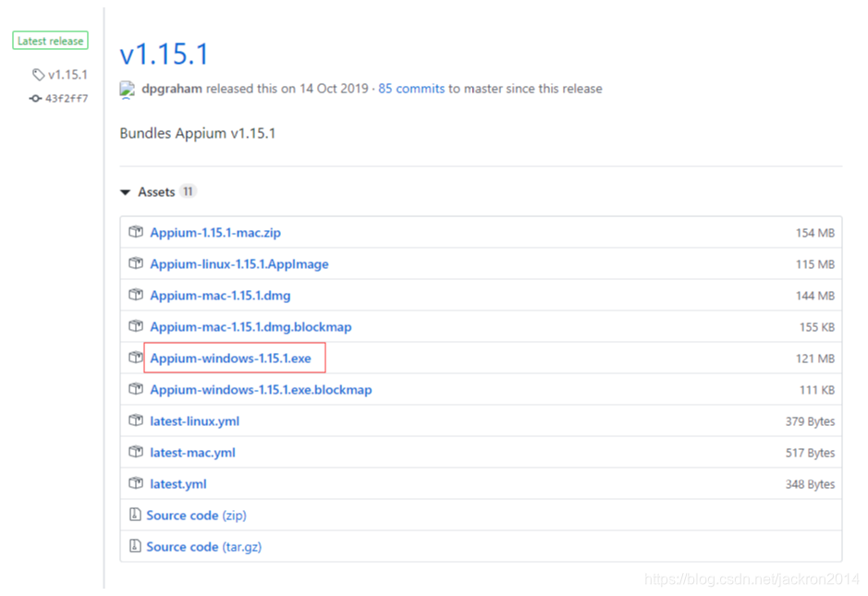Click the 379 Bytes size text
The height and width of the screenshot is (596, 868).
[810, 421]
